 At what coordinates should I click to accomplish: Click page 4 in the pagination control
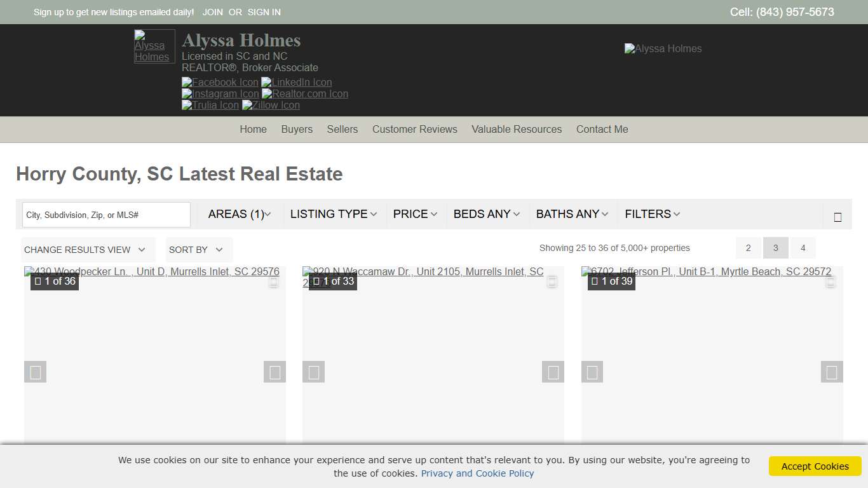point(803,248)
